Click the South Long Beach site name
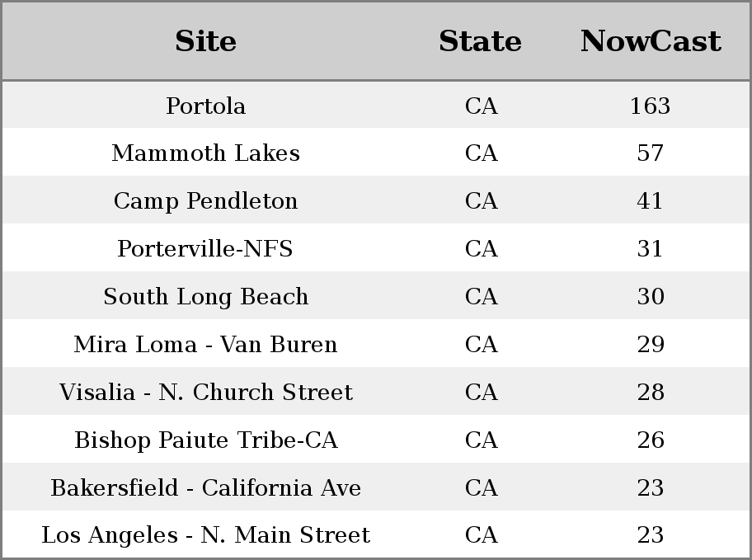Screen dimensions: 752x560 (206, 297)
